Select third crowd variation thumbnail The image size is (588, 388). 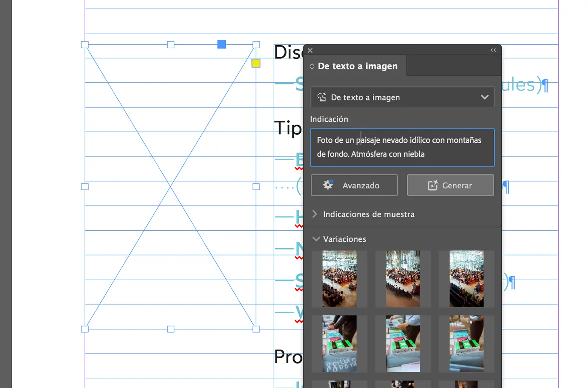point(466,279)
